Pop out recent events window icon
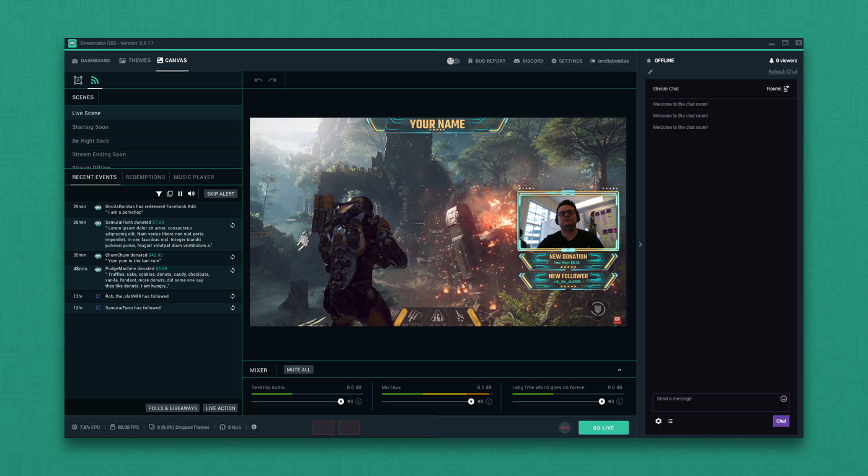The image size is (868, 476). pos(170,194)
